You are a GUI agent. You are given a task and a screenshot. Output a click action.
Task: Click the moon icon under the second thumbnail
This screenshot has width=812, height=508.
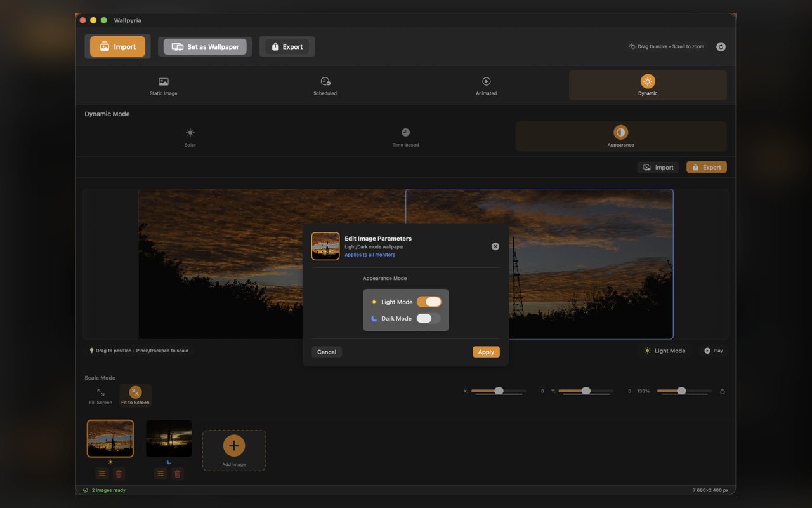[x=169, y=462]
